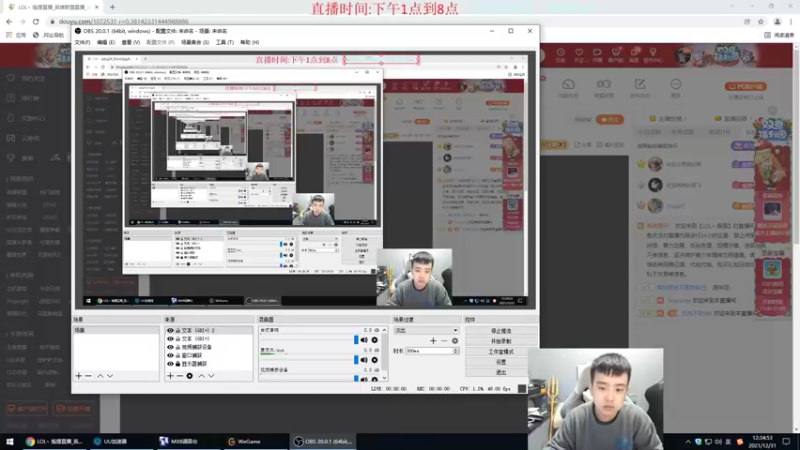
Task: Hide the 文本 (GDI+) source
Action: (x=170, y=339)
